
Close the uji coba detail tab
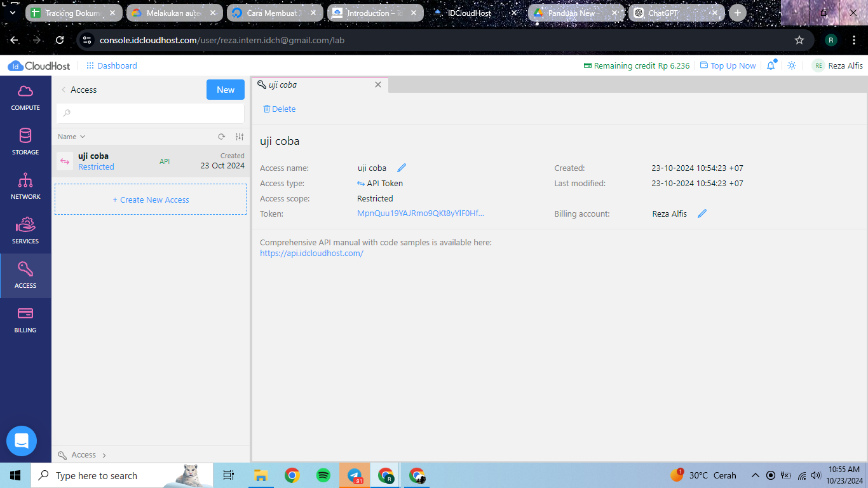coord(378,85)
